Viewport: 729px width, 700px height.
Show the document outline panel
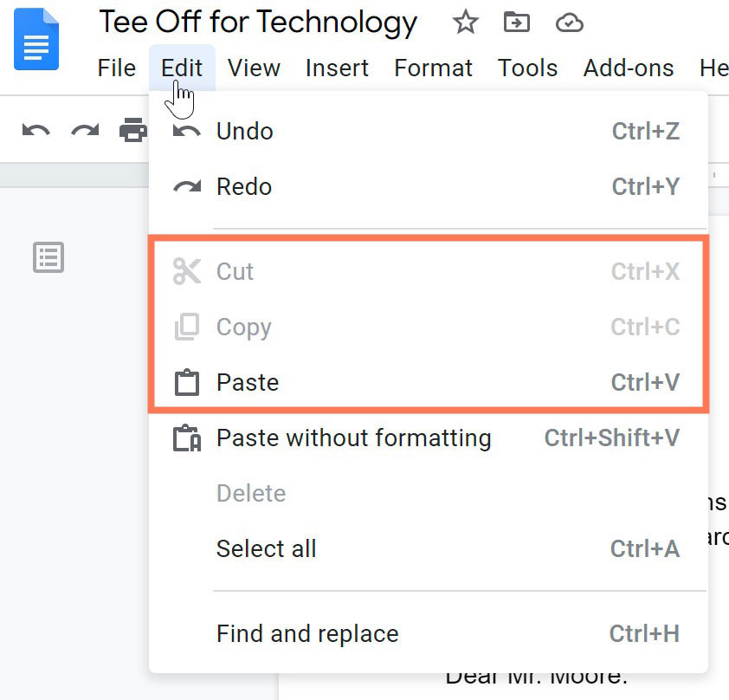[x=48, y=257]
